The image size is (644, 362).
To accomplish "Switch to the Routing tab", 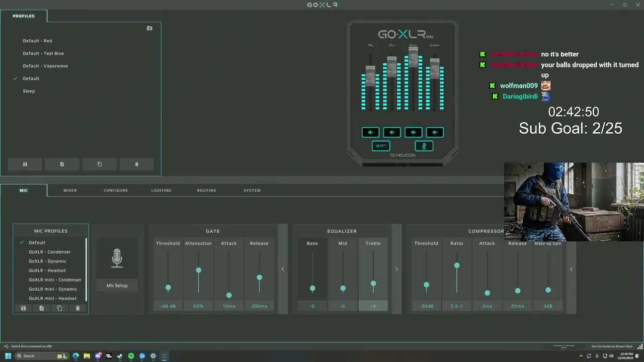I will pyautogui.click(x=207, y=191).
